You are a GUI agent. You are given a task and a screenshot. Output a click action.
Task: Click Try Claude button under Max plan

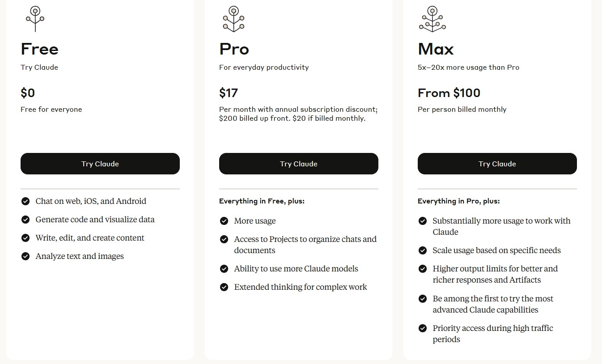click(497, 164)
